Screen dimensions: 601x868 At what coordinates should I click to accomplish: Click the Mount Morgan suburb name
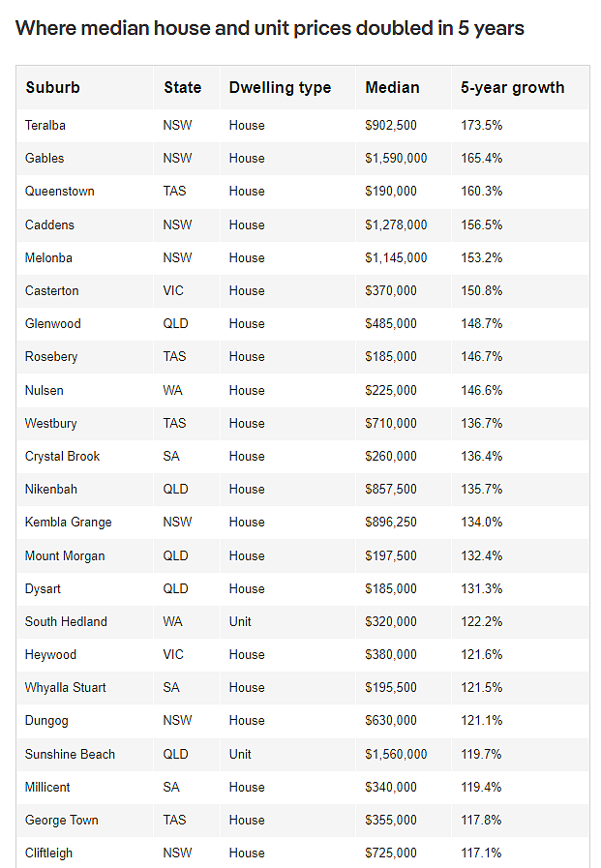tap(65, 555)
